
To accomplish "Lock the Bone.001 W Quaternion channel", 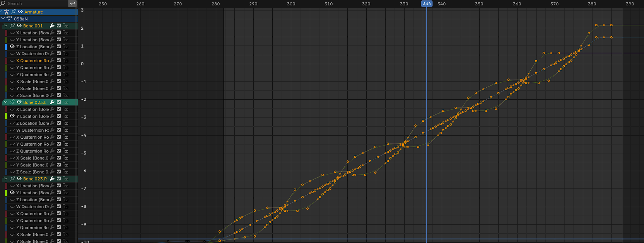I will coord(66,54).
